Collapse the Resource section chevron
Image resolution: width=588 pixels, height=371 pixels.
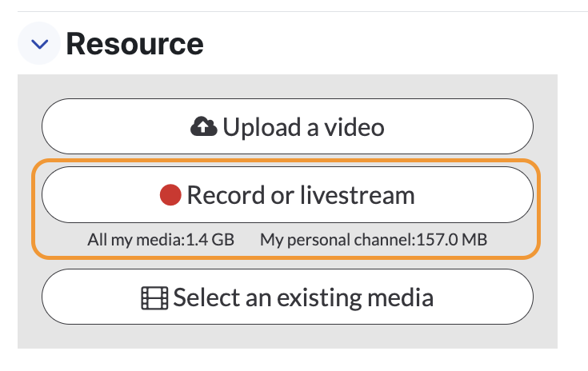(x=39, y=44)
